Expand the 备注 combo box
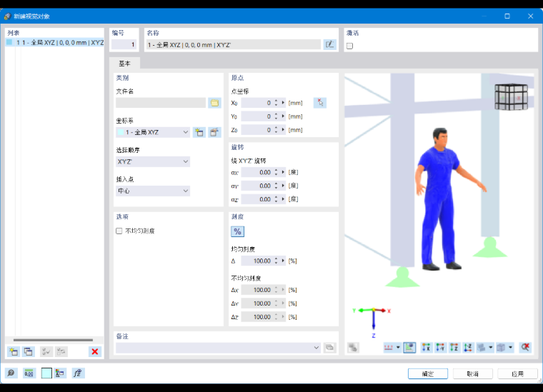 pyautogui.click(x=317, y=347)
